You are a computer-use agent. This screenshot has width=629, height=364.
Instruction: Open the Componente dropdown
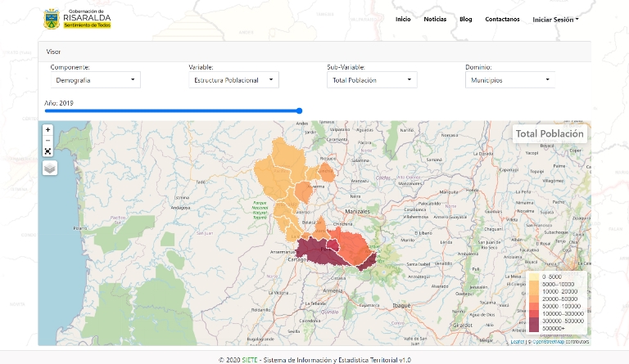pyautogui.click(x=95, y=80)
